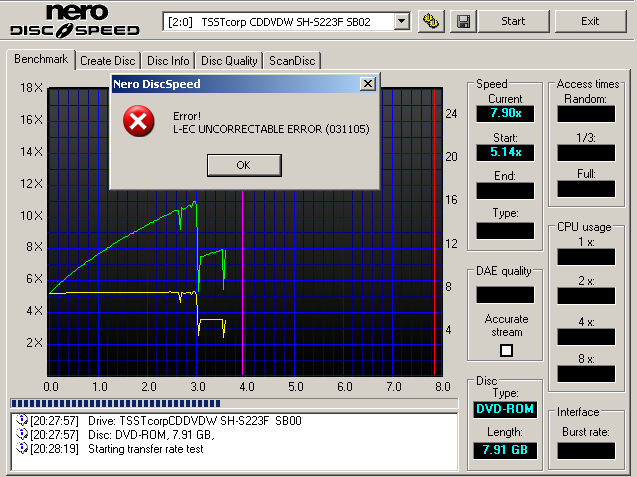637x477 pixels.
Task: Close the Nero DiscSpeed error dialog
Action: coord(368,84)
